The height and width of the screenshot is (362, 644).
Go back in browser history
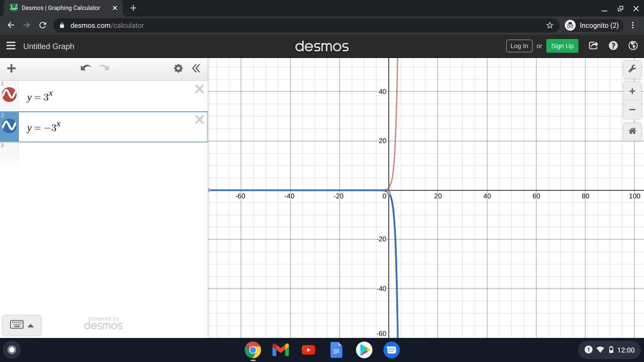11,25
